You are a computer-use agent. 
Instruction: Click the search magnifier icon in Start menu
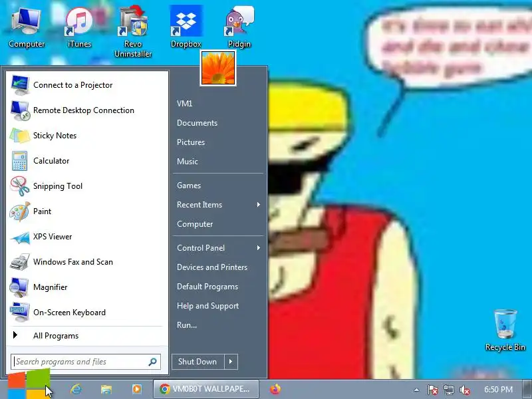153,362
